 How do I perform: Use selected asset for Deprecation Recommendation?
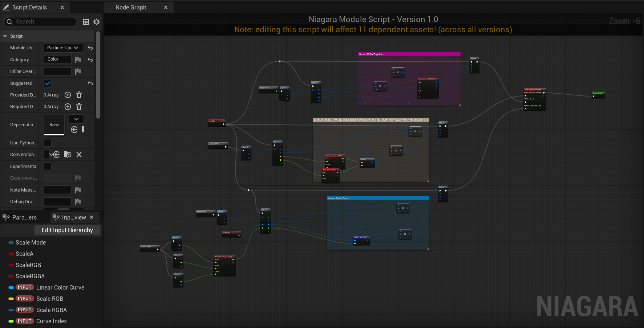(74, 130)
